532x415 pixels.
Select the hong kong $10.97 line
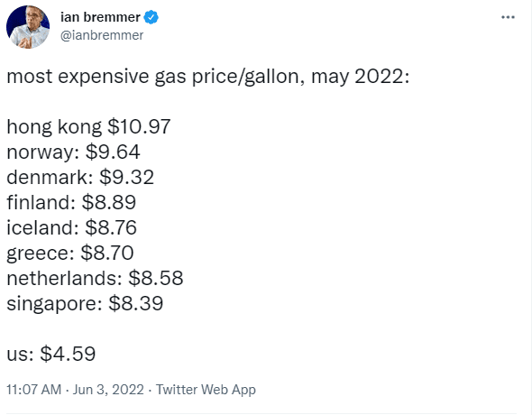click(88, 127)
